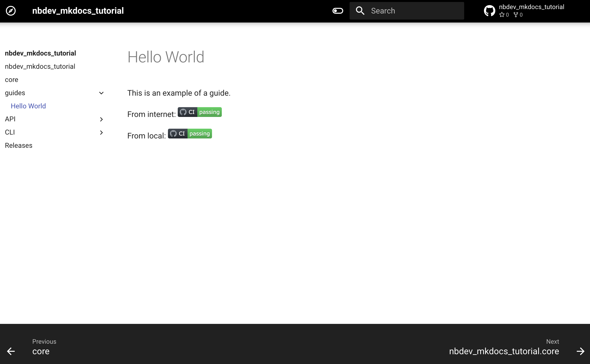
Task: Go to Next page nbdev_mkdocs_tutorial.core
Action: [x=504, y=351]
